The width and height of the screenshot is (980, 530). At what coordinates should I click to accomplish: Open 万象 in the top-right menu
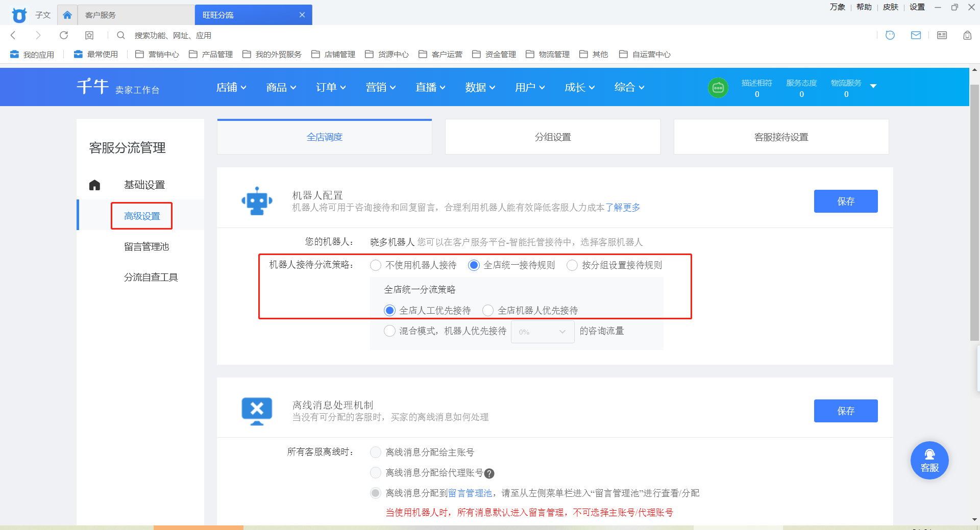(838, 7)
